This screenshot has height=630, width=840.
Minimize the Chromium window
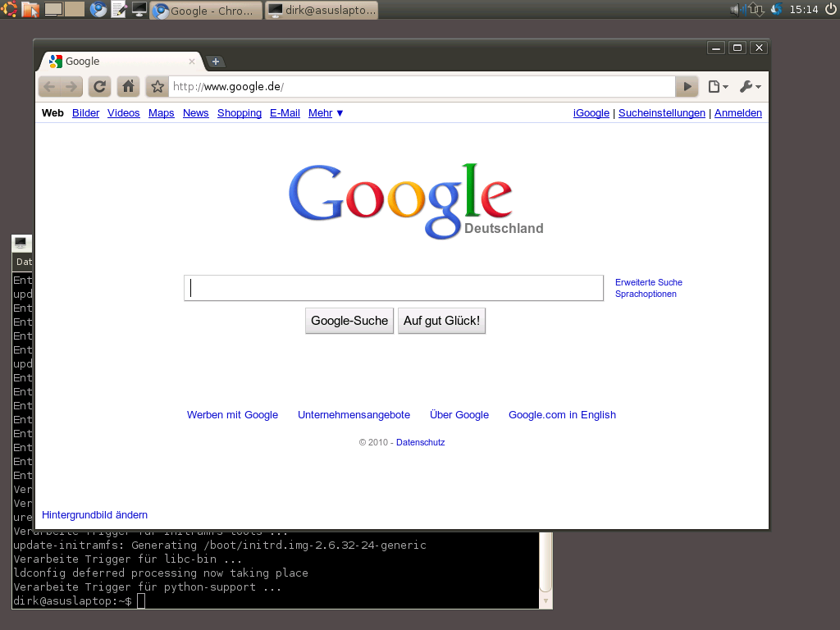pyautogui.click(x=715, y=48)
